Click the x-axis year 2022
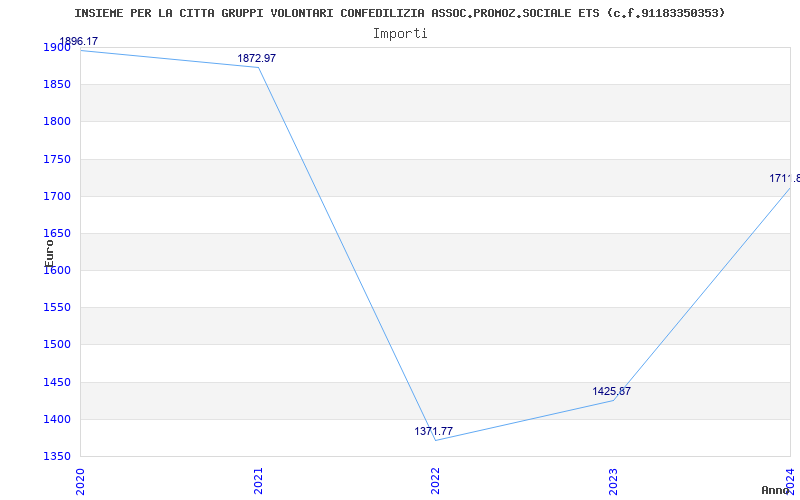This screenshot has height=500, width=800. click(435, 481)
